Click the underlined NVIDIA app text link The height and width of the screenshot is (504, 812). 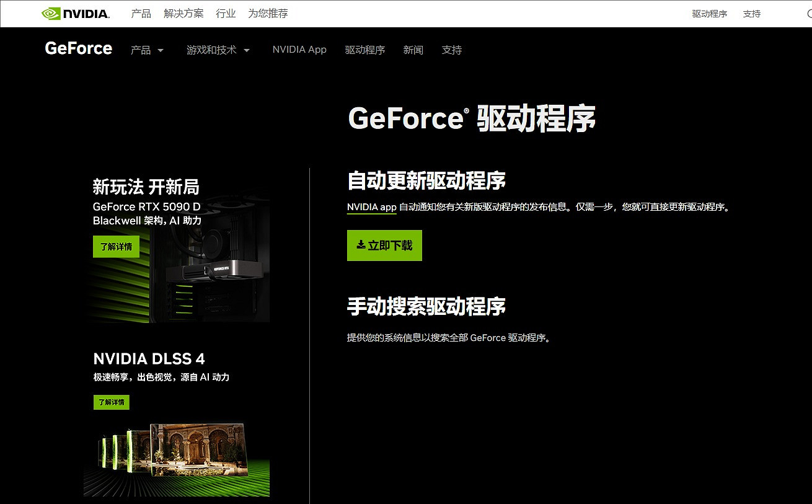tap(371, 207)
